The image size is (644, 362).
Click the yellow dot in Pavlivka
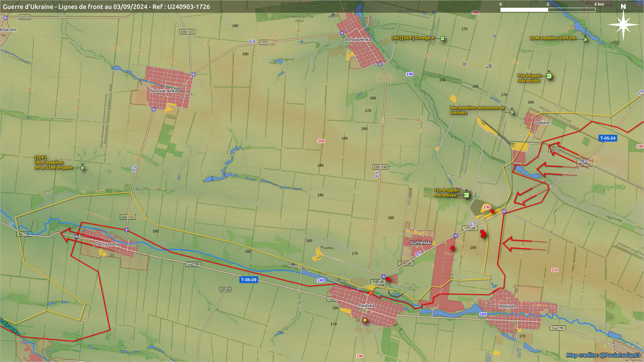click(365, 320)
